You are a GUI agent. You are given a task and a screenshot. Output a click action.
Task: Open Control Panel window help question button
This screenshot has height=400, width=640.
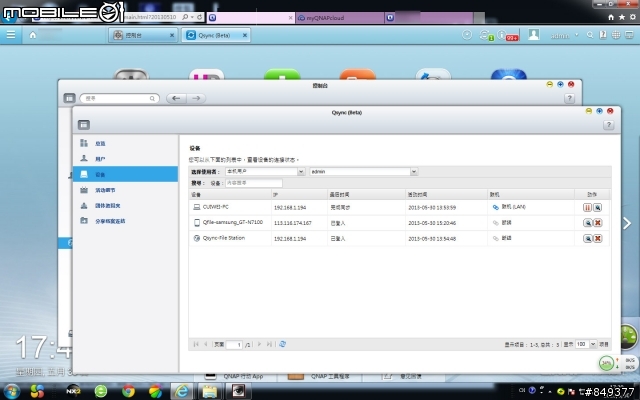pos(569,98)
